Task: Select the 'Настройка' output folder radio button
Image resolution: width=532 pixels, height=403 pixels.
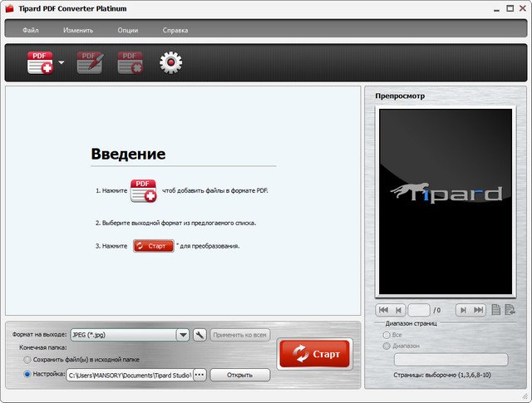Action: (28, 375)
